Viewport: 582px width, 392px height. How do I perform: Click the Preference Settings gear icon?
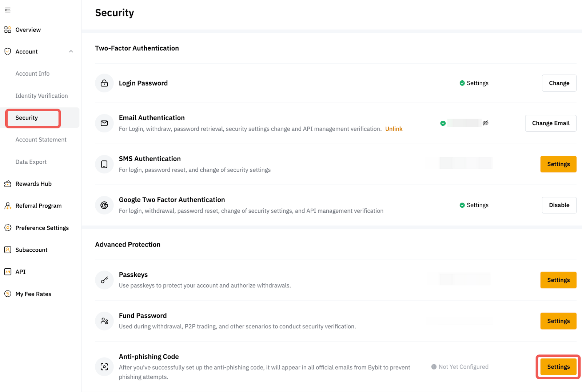click(x=8, y=228)
